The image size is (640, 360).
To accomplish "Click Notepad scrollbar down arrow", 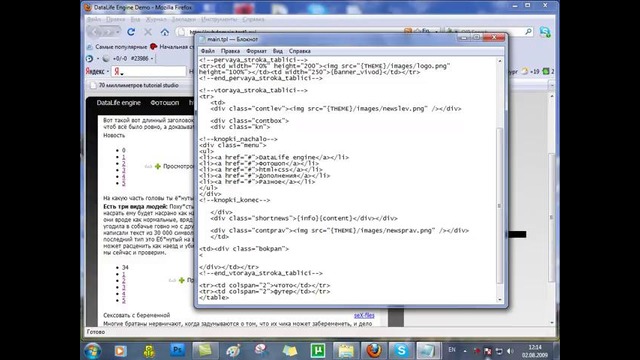I will (500, 300).
